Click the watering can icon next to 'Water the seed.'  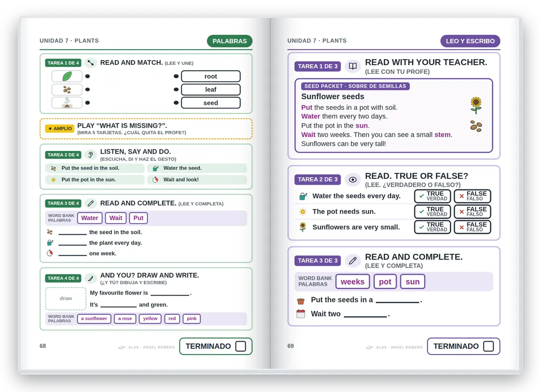tap(156, 168)
